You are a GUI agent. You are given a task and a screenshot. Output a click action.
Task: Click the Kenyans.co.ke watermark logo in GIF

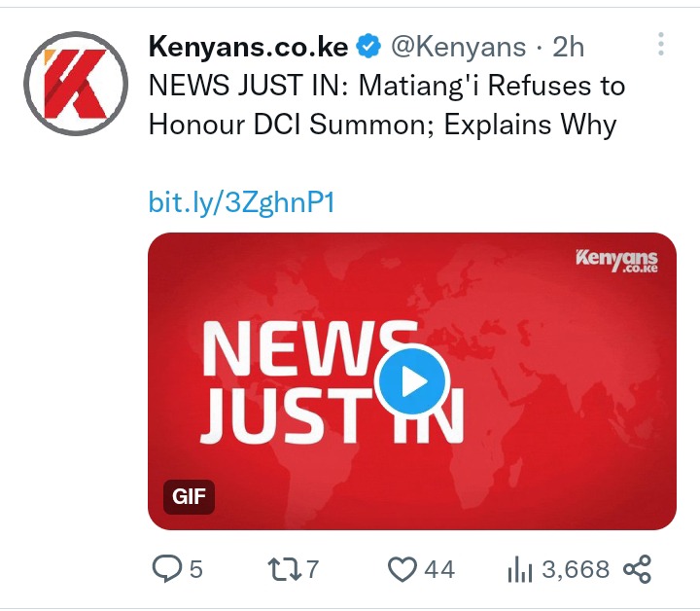coord(616,261)
